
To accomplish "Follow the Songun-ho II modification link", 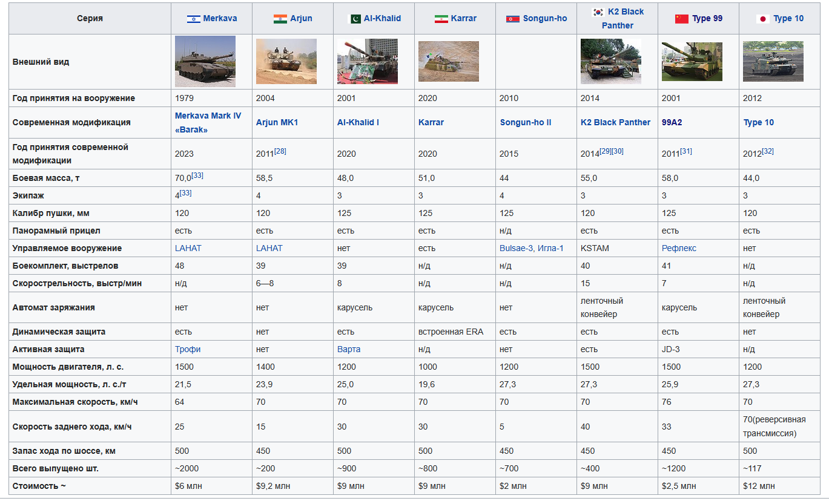I will coord(526,122).
